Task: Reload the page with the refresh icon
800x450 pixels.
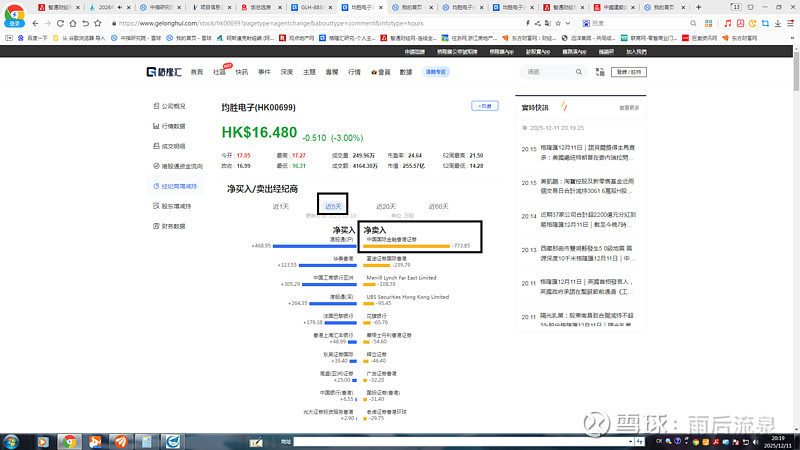Action: click(60, 23)
